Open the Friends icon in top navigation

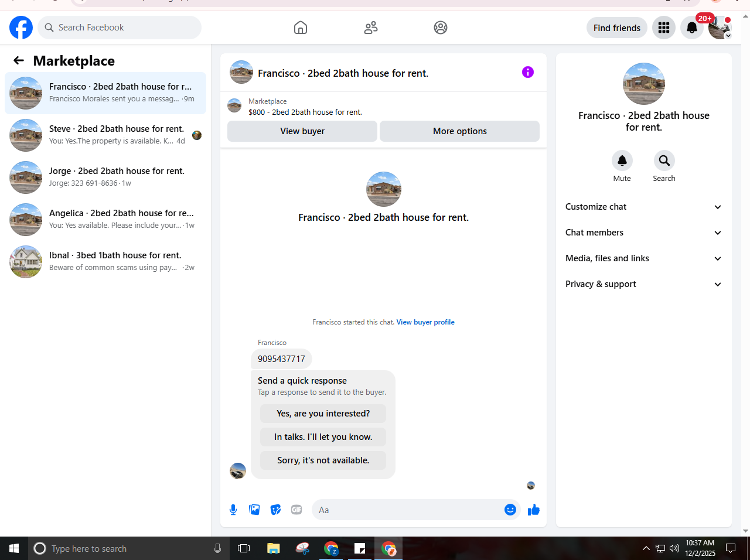click(371, 28)
